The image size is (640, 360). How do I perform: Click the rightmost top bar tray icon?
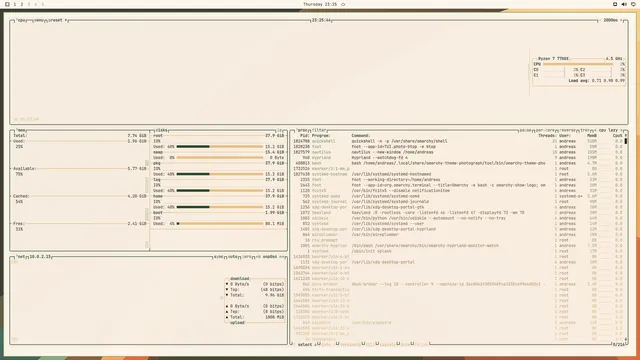tap(633, 4)
